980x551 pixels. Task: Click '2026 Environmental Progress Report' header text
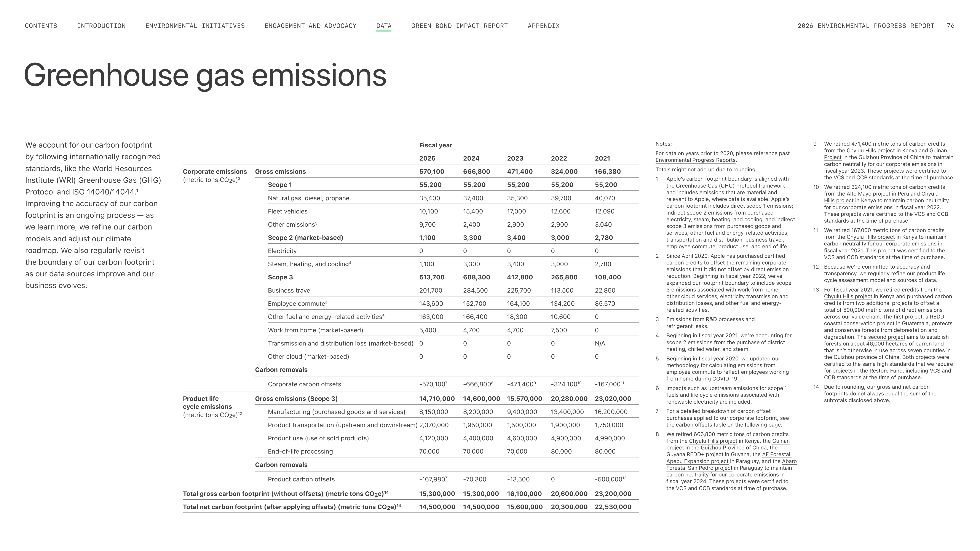click(x=866, y=26)
